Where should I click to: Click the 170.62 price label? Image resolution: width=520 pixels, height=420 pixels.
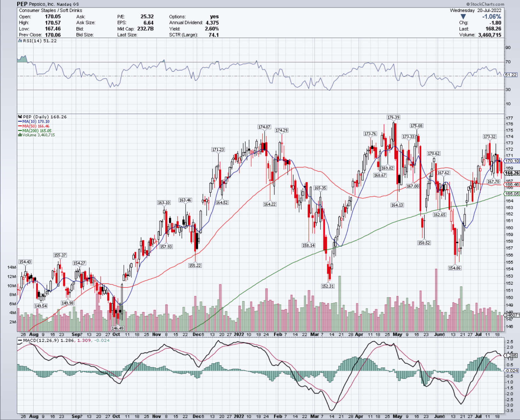coord(434,154)
